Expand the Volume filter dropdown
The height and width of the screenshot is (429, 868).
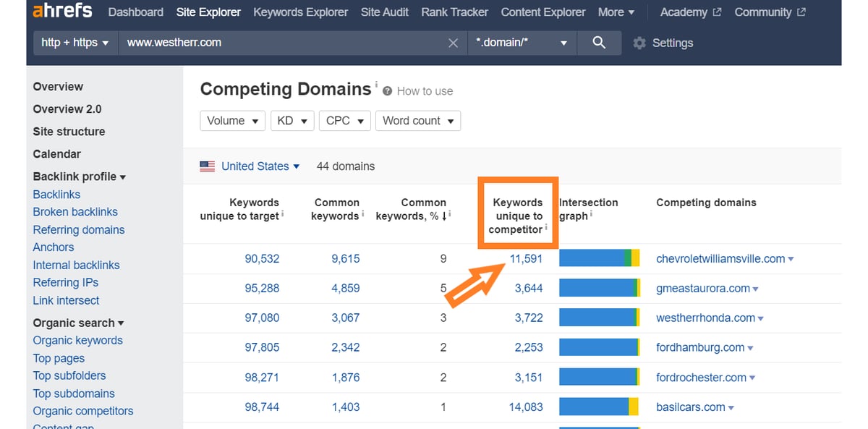232,121
